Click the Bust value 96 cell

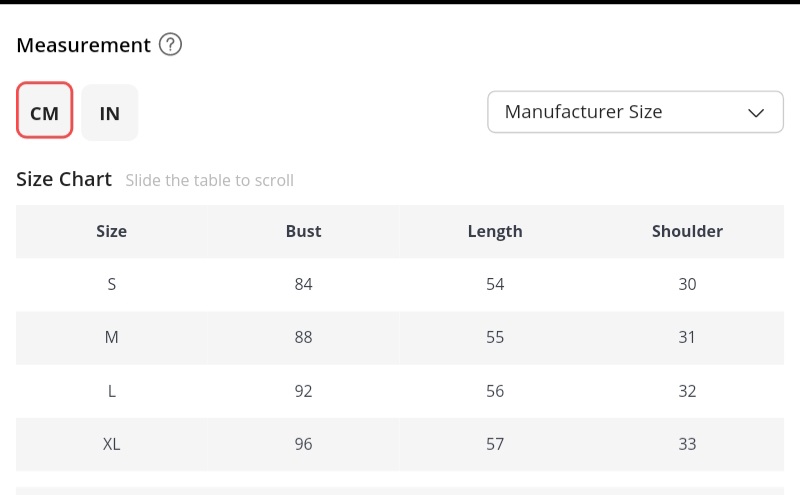303,444
